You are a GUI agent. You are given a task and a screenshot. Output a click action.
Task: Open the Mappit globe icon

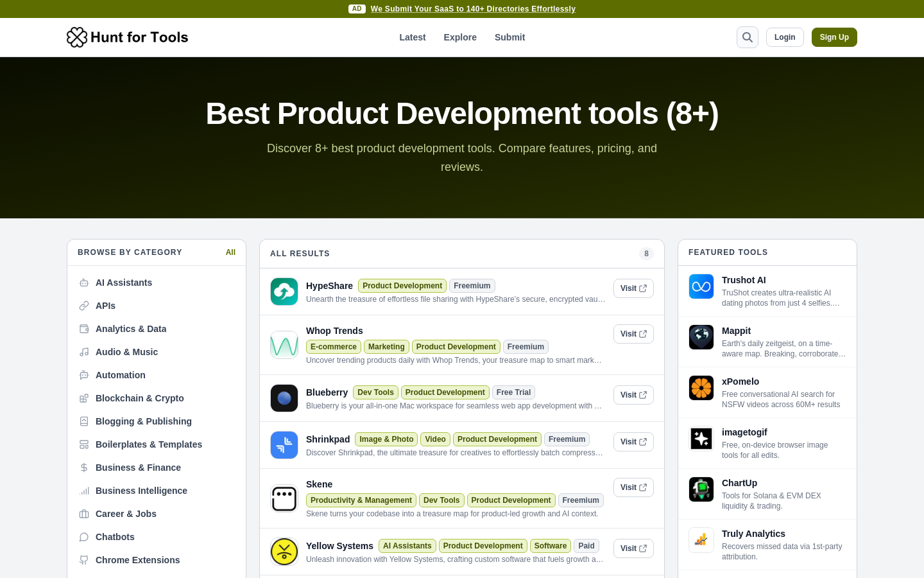tap(701, 337)
